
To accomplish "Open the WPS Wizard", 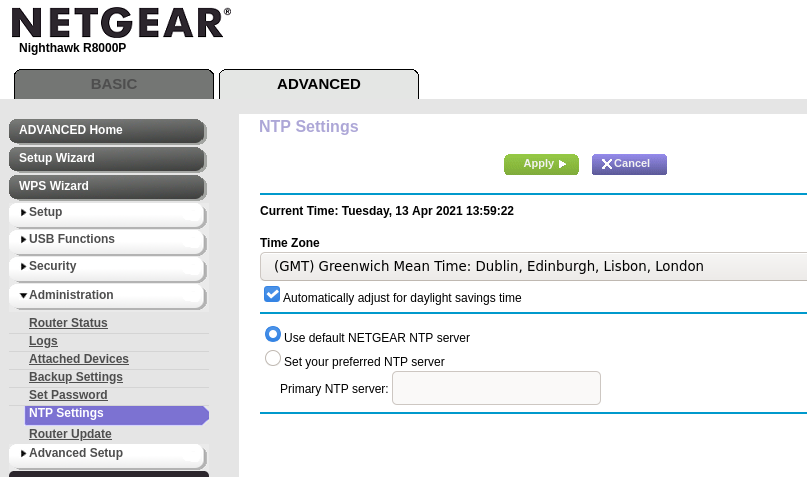I will coord(107,186).
